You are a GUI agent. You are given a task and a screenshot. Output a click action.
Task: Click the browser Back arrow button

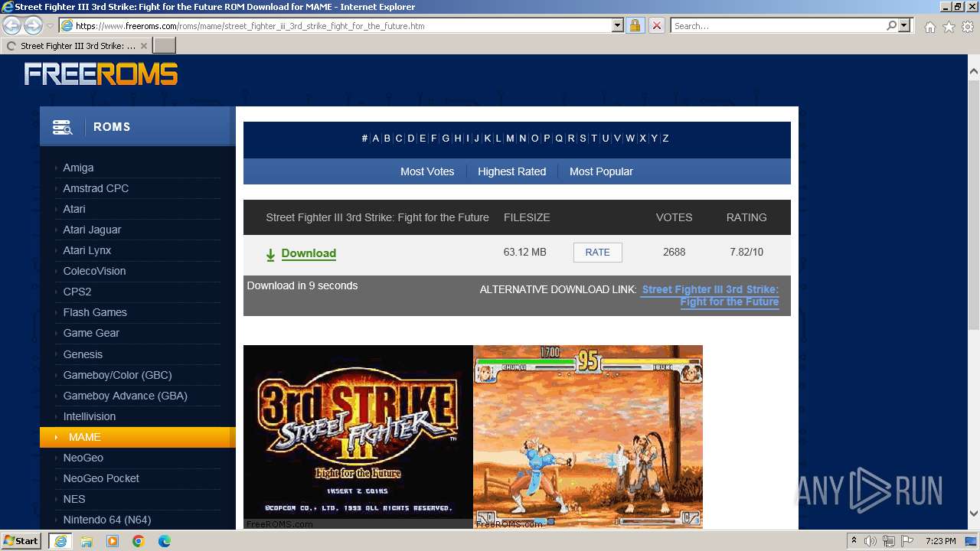coord(12,26)
